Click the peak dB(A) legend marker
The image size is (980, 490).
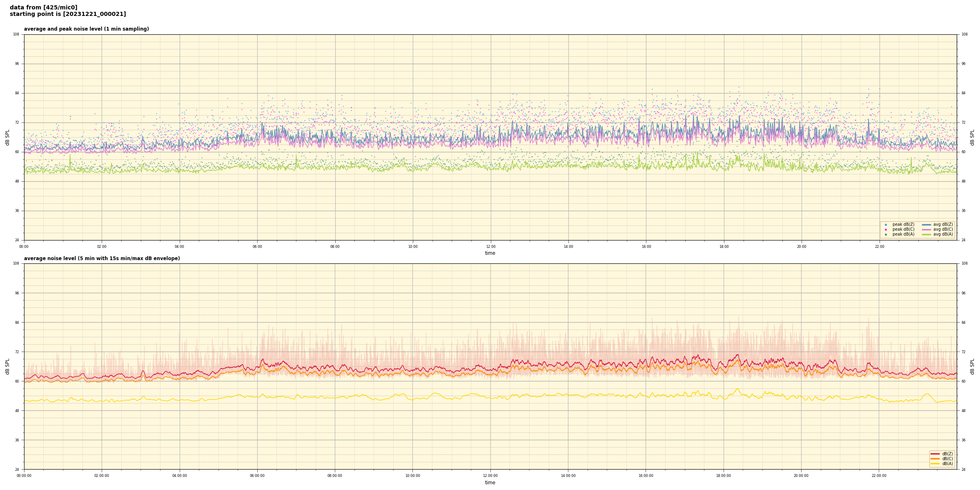(x=886, y=234)
